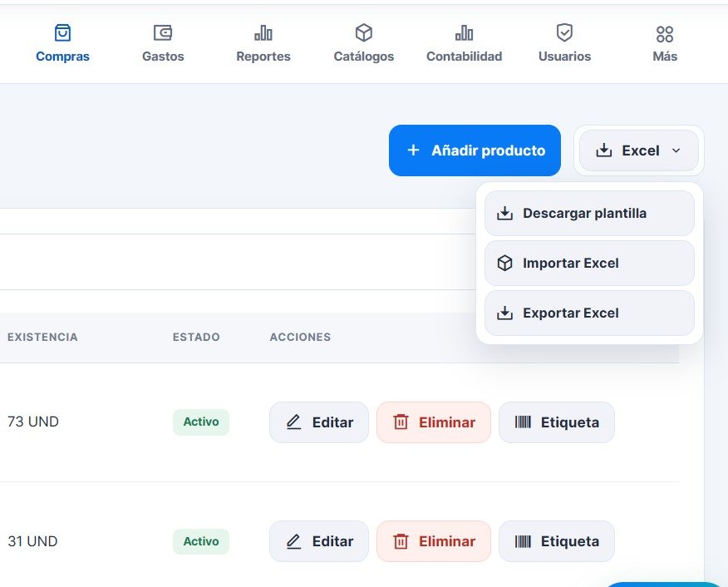Click the Añadir producto button
Viewport: 728px width, 587px height.
coord(475,150)
